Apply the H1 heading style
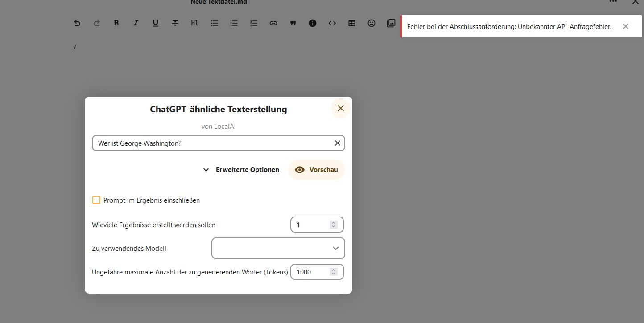Viewport: 644px width, 323px height. 194,23
